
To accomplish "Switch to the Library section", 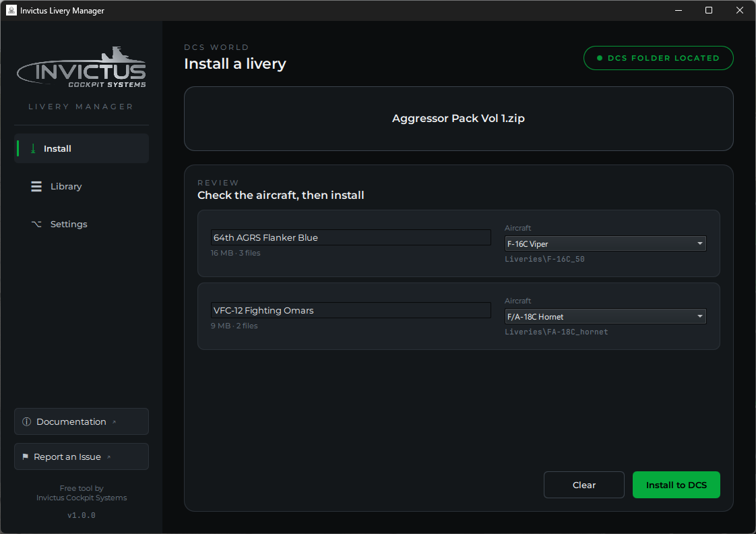I will [x=82, y=186].
